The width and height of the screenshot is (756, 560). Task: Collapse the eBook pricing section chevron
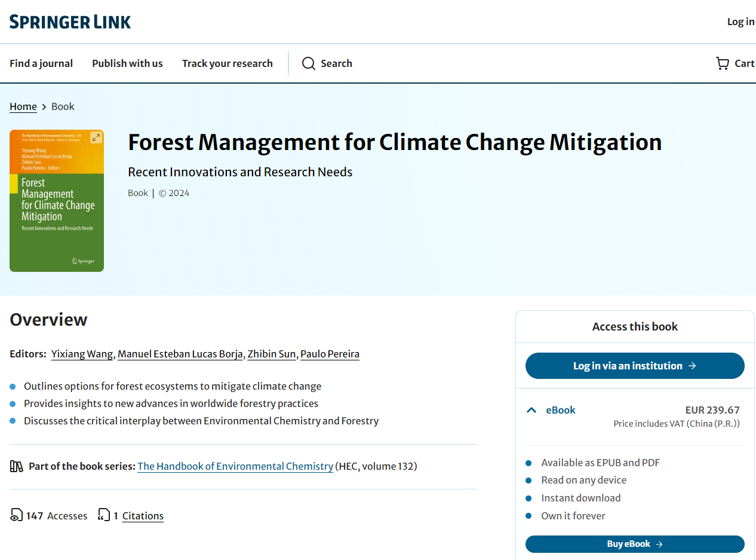(531, 410)
